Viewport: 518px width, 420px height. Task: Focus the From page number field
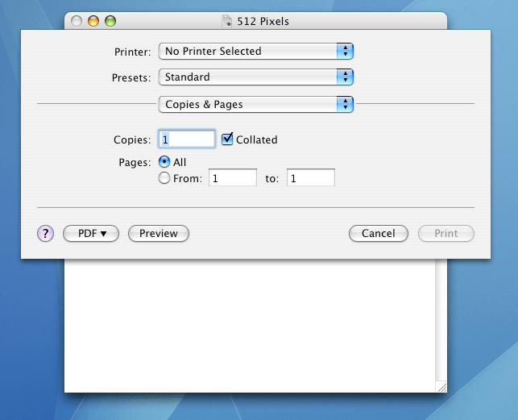[233, 178]
